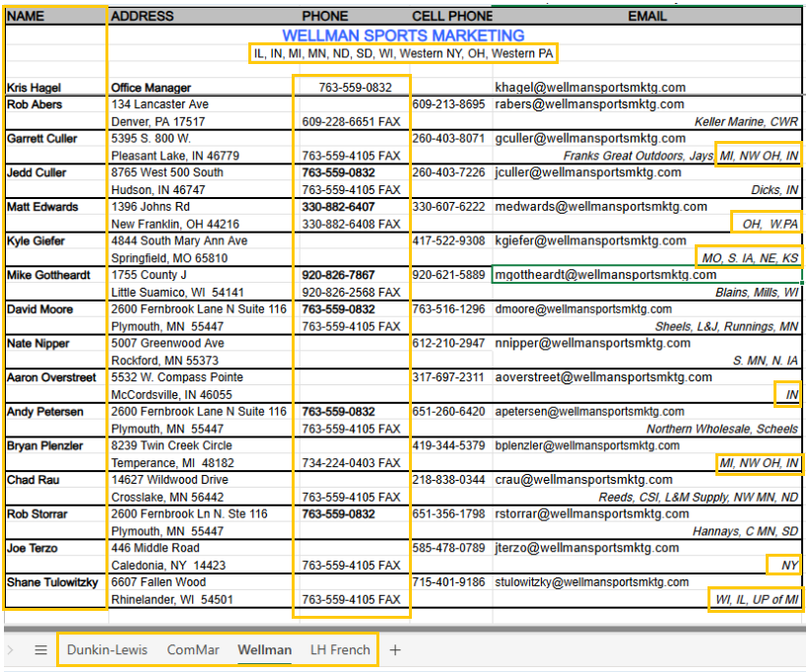The image size is (808, 672).
Task: Click Joe Terzo's NY territory cell
Action: tap(787, 566)
